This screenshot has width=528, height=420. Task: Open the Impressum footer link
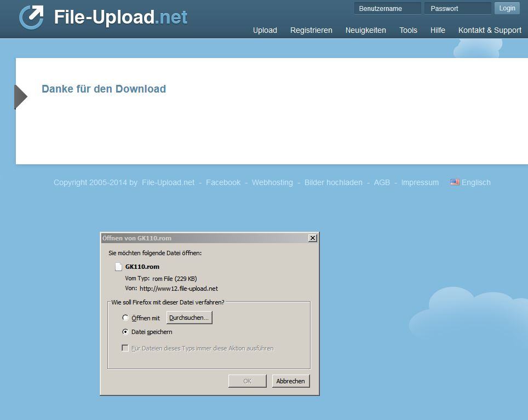click(x=420, y=182)
